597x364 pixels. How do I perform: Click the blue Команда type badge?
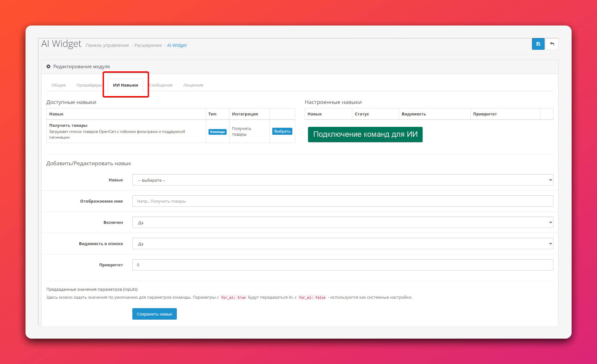click(217, 132)
